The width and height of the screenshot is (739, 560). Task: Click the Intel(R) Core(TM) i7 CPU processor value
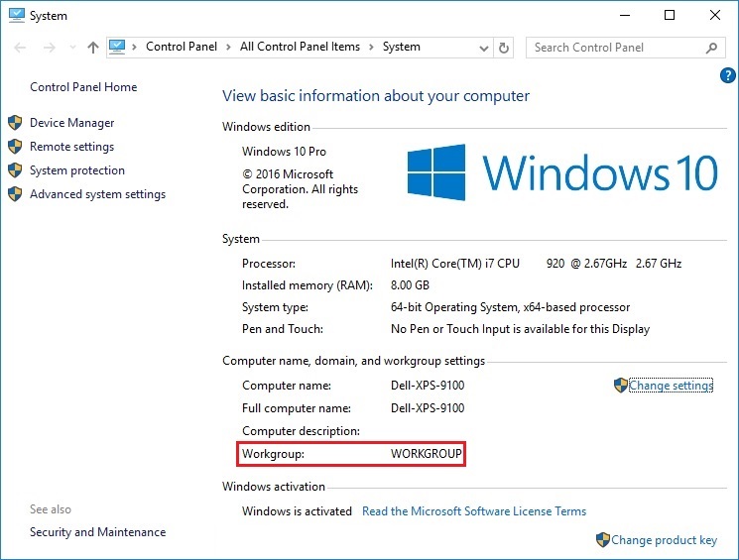pyautogui.click(x=536, y=264)
